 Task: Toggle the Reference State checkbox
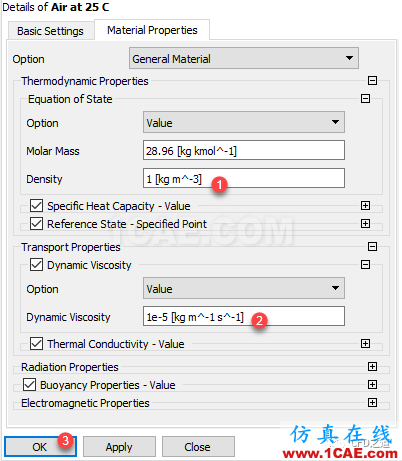[36, 224]
